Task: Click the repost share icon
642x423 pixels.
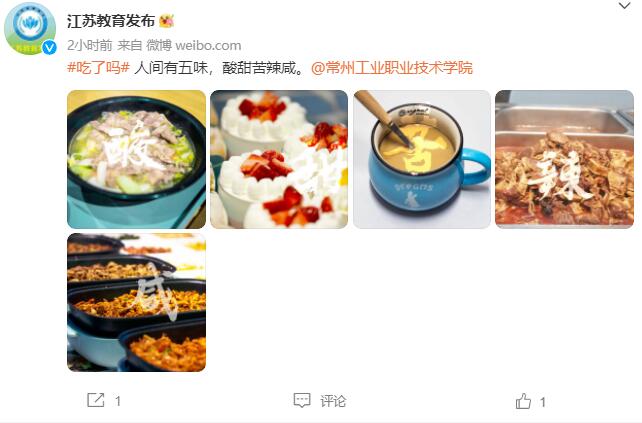Action: tap(96, 400)
